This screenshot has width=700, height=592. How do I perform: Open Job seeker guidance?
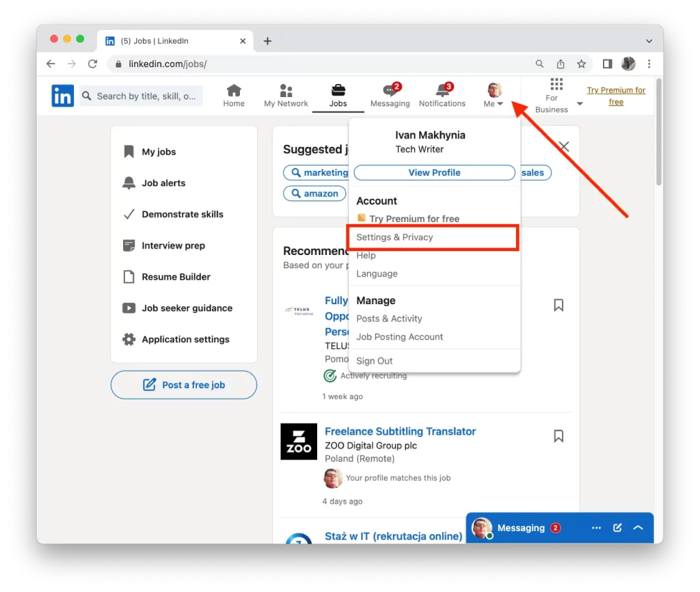coord(178,308)
